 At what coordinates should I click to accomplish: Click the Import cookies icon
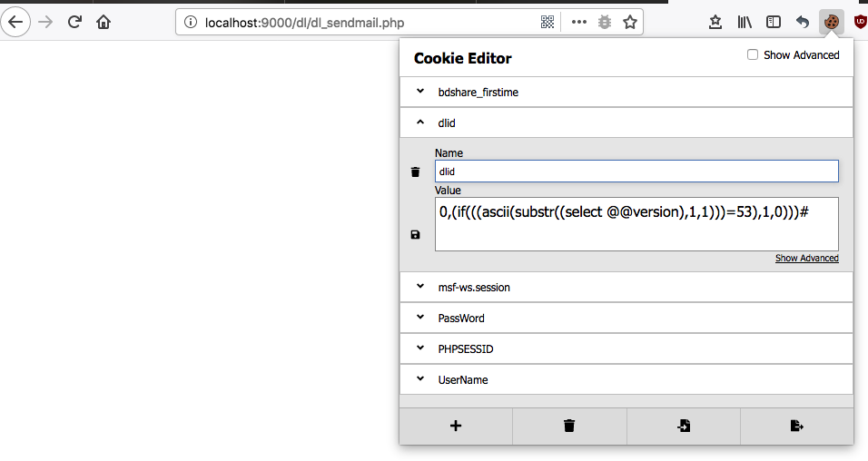point(684,426)
